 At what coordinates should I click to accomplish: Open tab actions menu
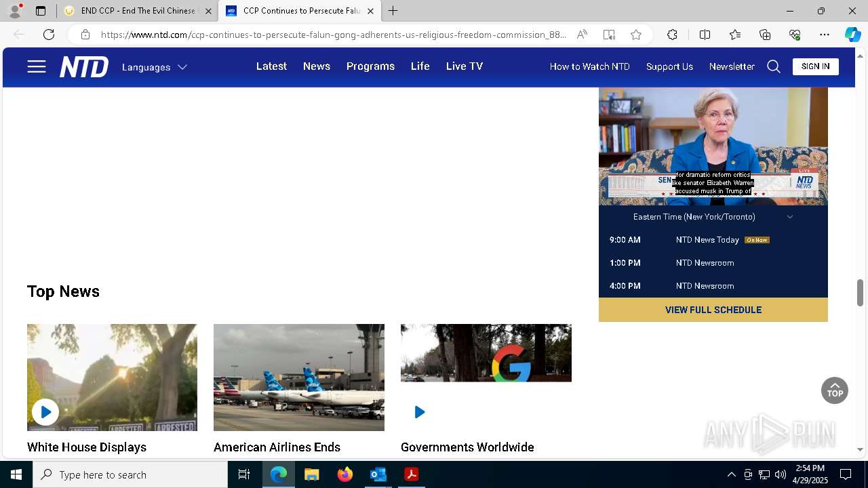(41, 11)
